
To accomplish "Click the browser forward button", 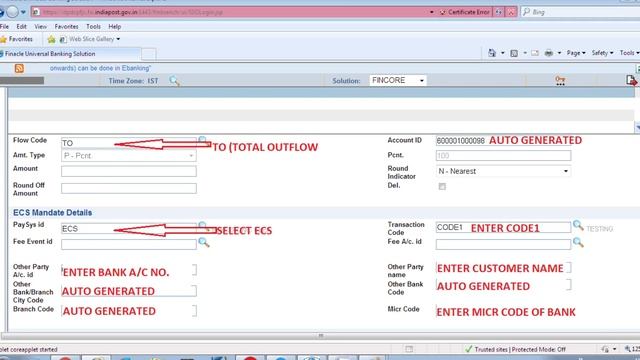I will 12,12.
